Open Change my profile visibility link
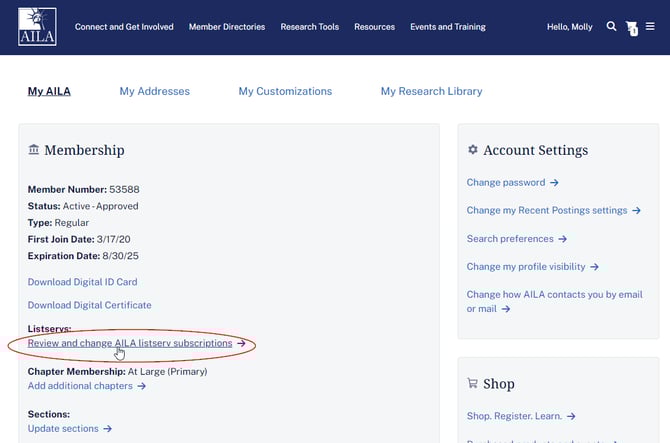Screen dimensions: 670x443 (x=526, y=267)
